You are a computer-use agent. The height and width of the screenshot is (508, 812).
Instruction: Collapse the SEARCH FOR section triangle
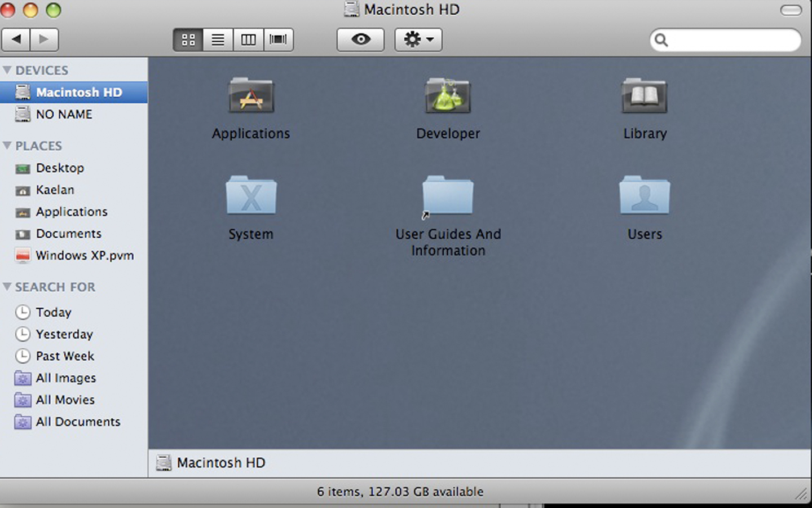(x=7, y=287)
